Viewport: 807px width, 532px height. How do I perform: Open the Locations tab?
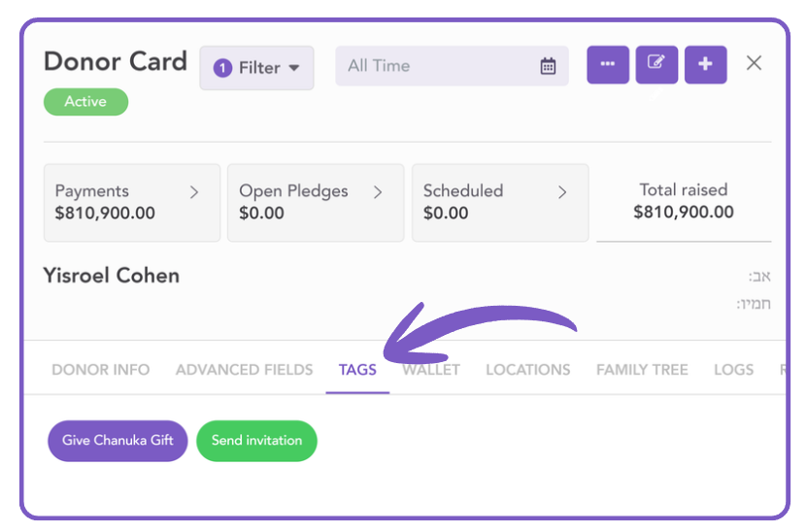527,370
